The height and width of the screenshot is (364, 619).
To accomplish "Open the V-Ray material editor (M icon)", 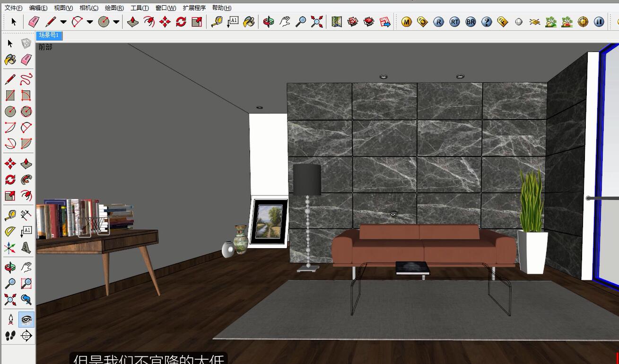I will [x=406, y=22].
